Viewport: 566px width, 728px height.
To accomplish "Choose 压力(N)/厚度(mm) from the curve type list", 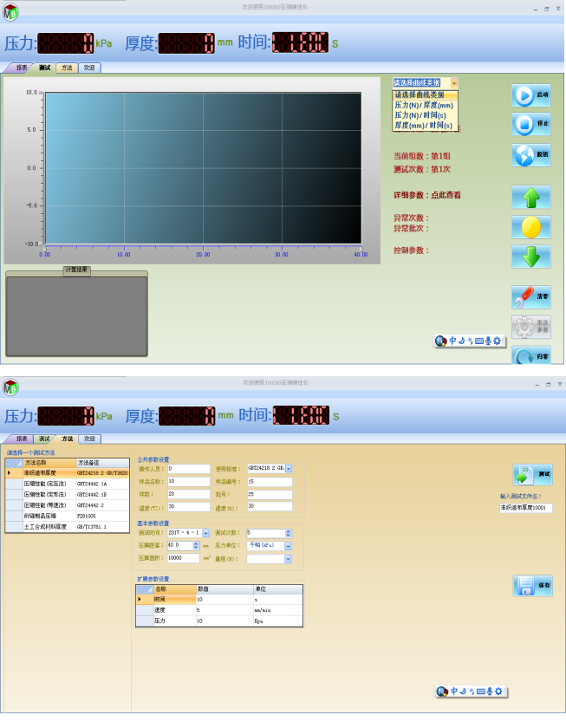I will (x=424, y=105).
